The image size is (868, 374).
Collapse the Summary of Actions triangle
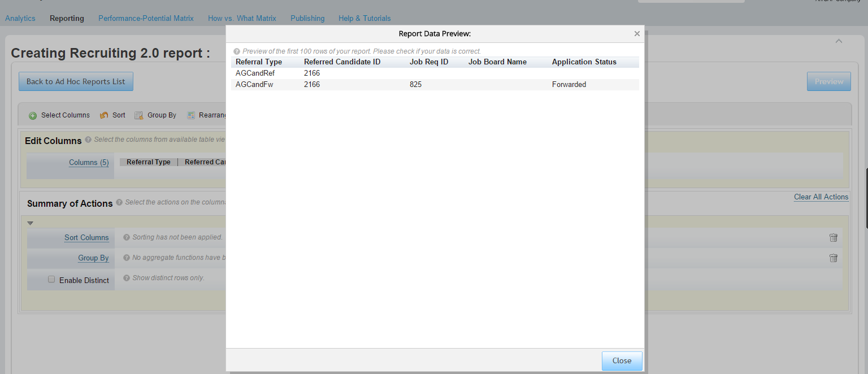[31, 223]
